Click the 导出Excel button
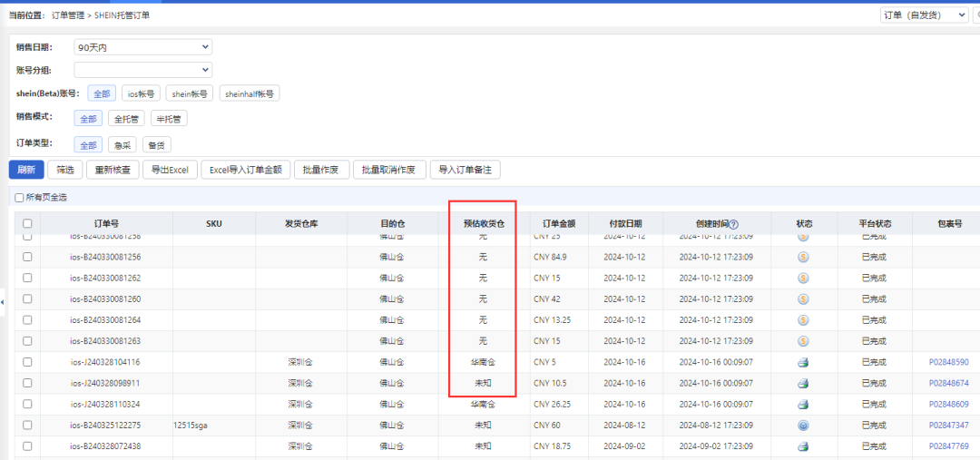 coord(170,170)
